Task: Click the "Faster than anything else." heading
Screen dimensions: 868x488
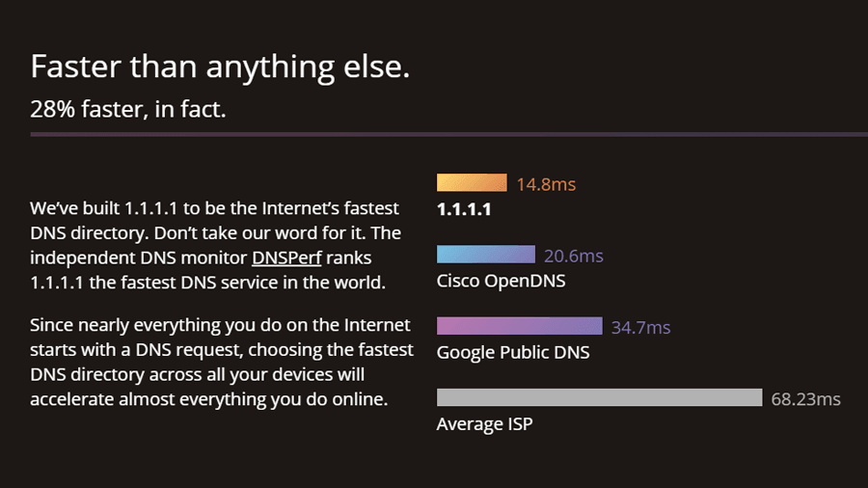Action: [221, 67]
